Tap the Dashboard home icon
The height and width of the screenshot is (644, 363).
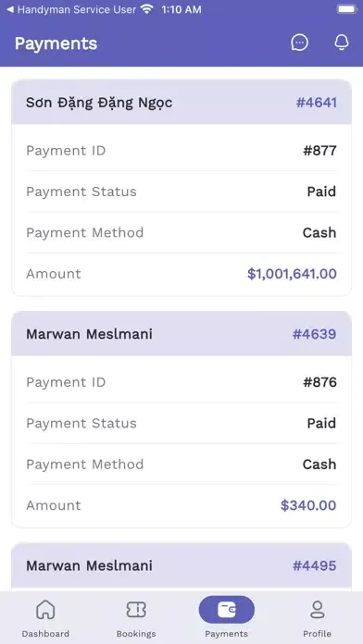[45, 610]
